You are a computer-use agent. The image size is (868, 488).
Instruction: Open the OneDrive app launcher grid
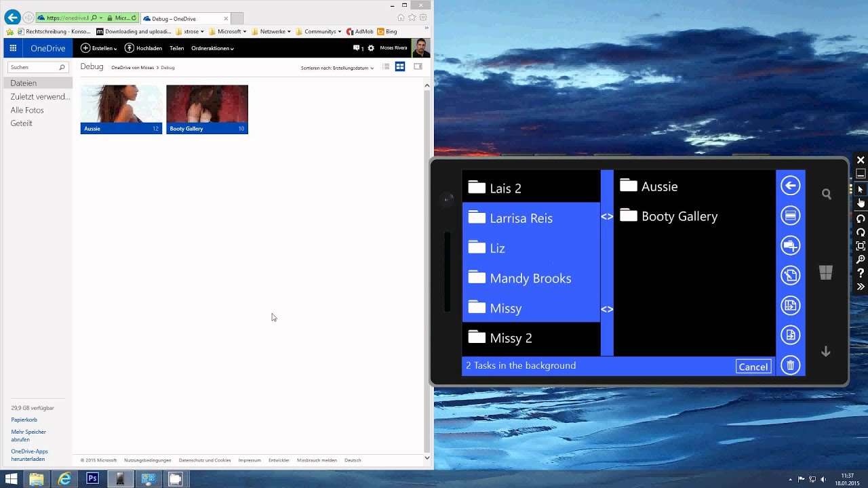pos(13,48)
